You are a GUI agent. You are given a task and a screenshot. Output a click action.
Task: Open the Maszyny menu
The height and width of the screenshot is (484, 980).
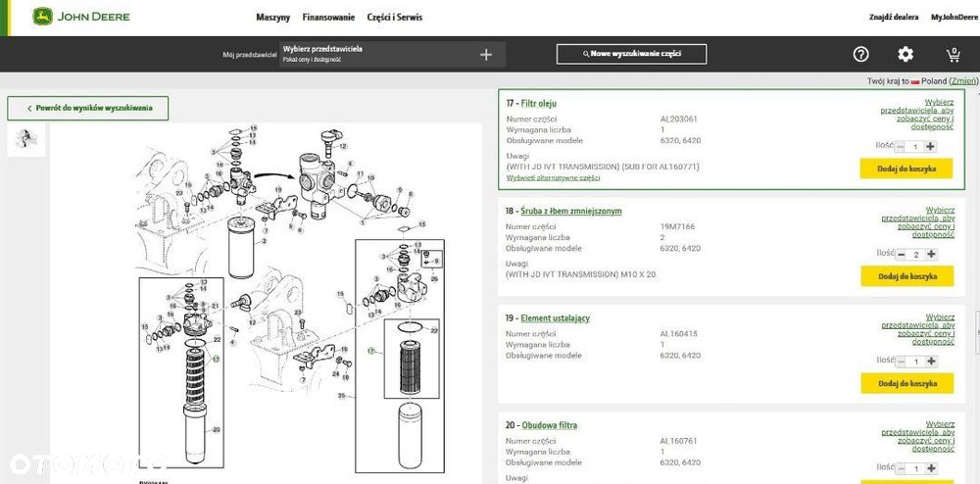(273, 18)
